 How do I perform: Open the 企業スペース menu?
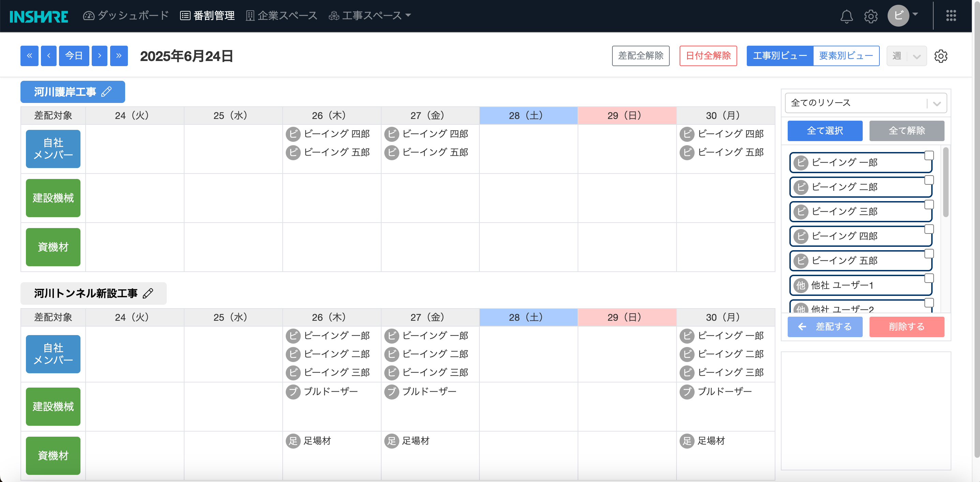point(282,16)
